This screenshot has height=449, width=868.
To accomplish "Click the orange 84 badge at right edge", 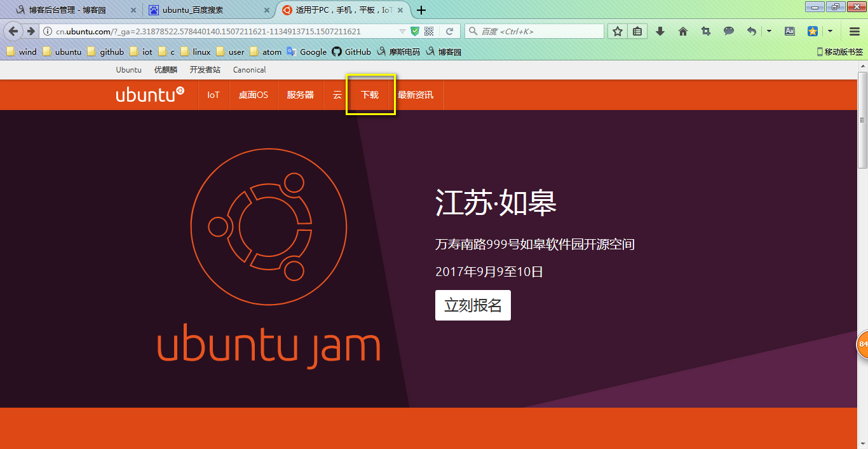I will [862, 345].
